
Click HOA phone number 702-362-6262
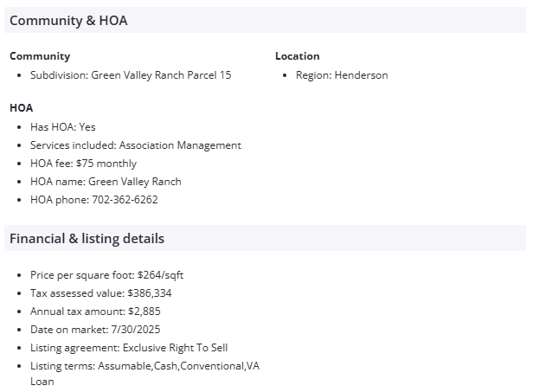(125, 200)
